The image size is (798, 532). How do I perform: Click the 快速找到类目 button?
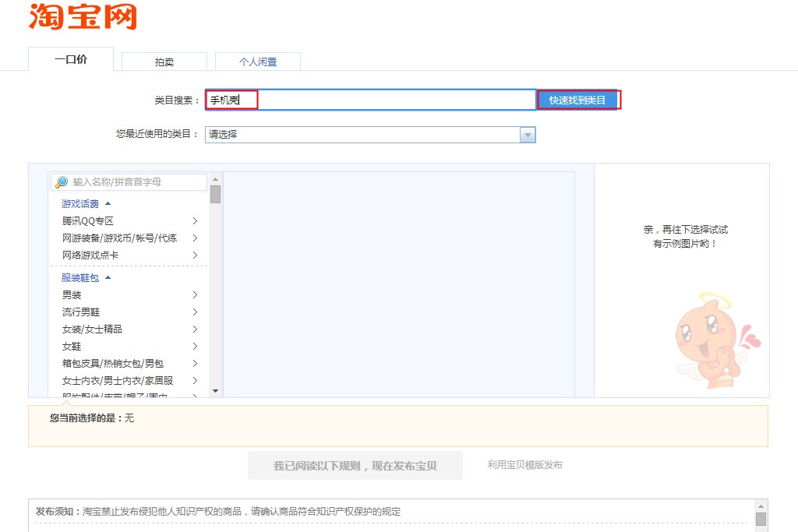click(x=577, y=100)
